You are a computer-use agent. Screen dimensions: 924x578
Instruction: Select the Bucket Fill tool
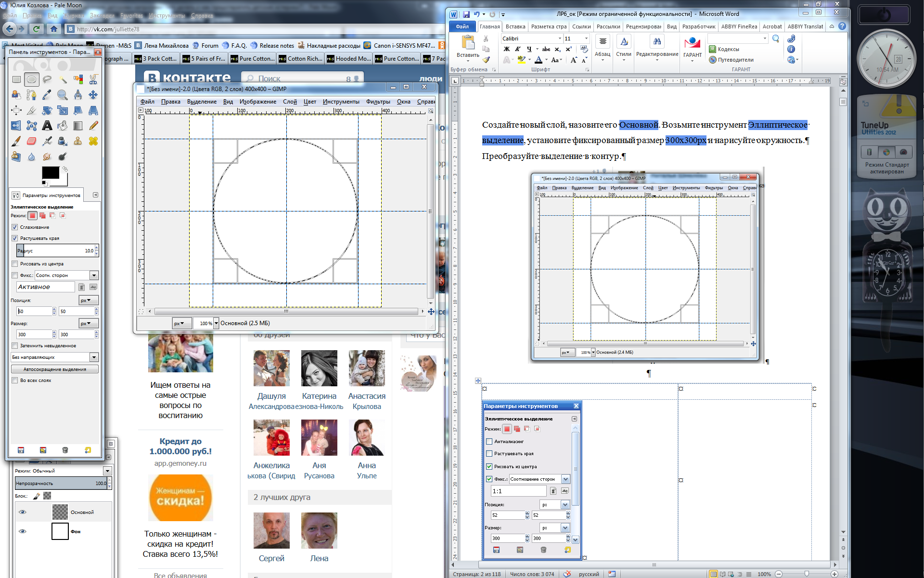coord(63,126)
